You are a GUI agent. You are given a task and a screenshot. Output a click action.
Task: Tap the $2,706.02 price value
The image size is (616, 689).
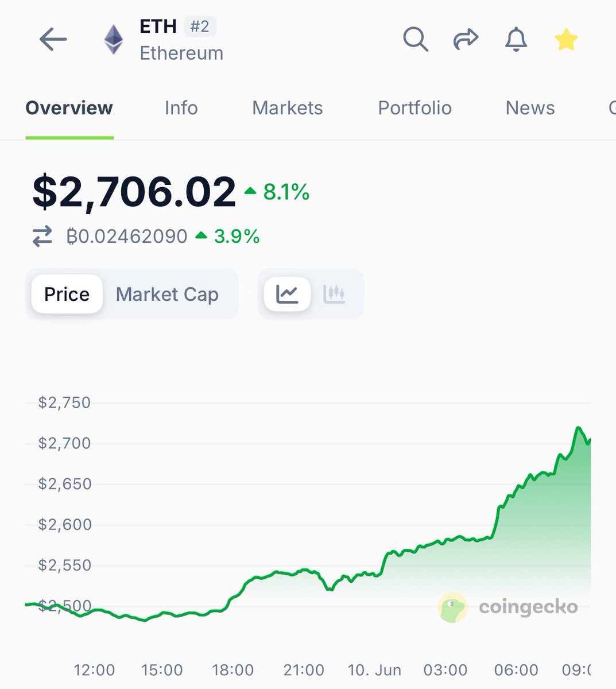coord(134,191)
